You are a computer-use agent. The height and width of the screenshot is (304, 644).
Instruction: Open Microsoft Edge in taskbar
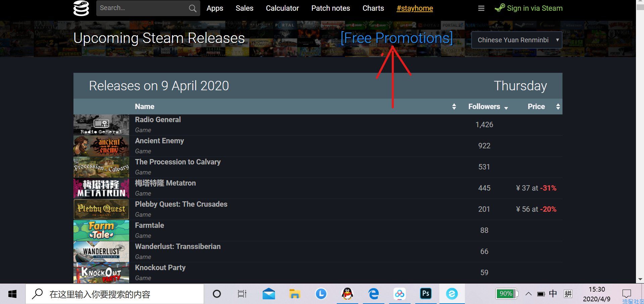(x=373, y=294)
